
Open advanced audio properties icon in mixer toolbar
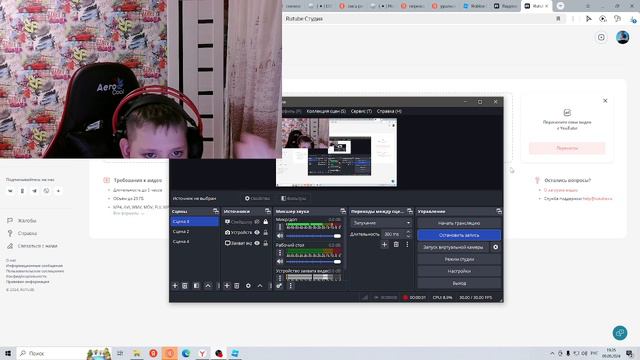(279, 286)
